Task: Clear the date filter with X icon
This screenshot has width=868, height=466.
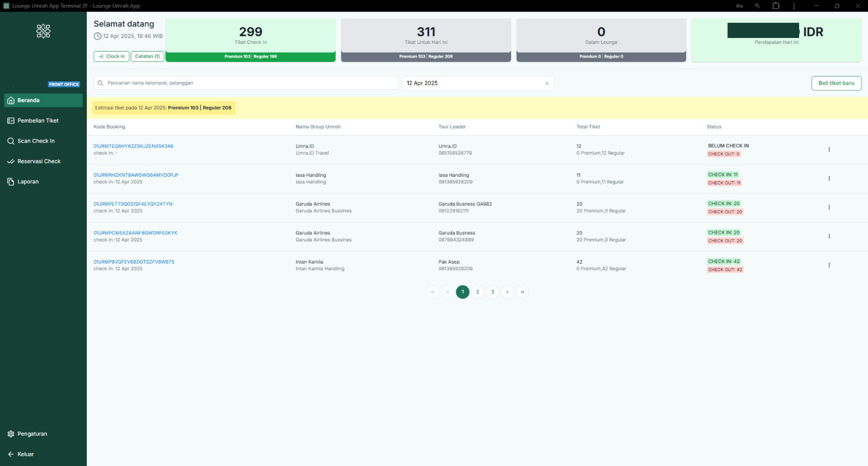Action: (547, 84)
